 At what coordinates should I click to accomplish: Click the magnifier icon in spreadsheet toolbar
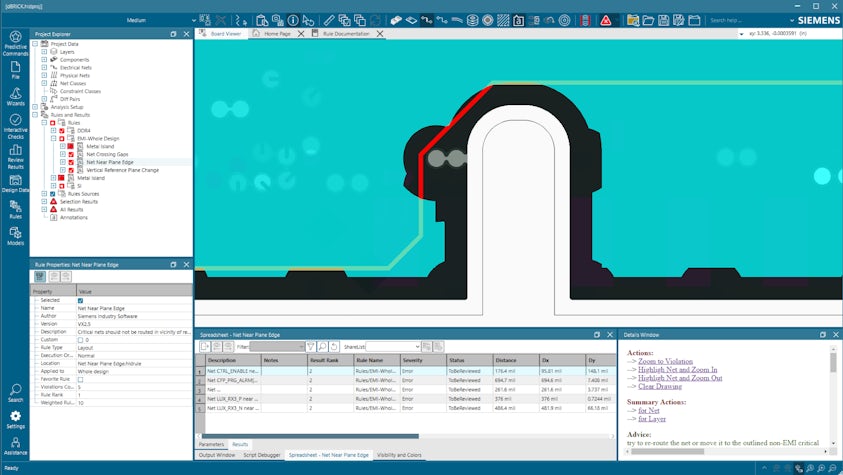point(323,347)
